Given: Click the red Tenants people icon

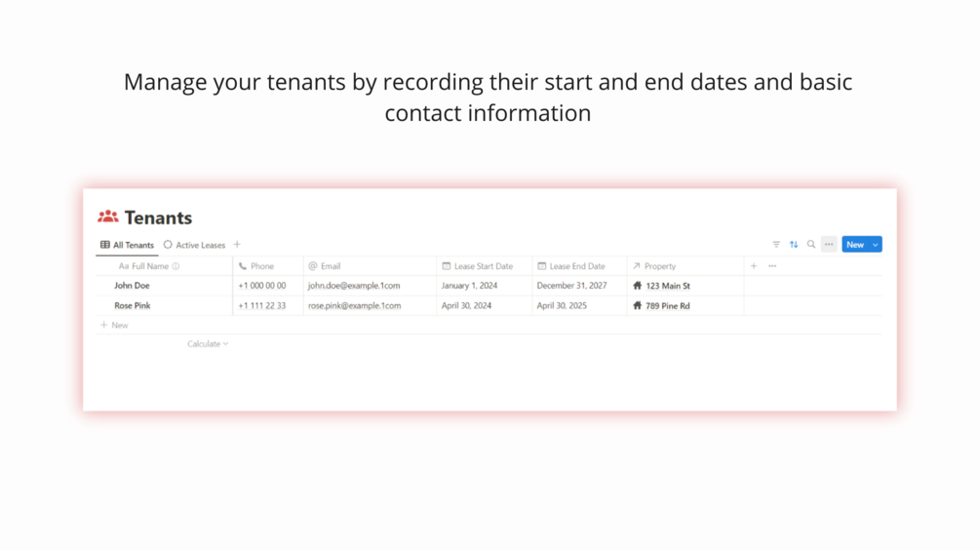Looking at the screenshot, I should click(108, 216).
